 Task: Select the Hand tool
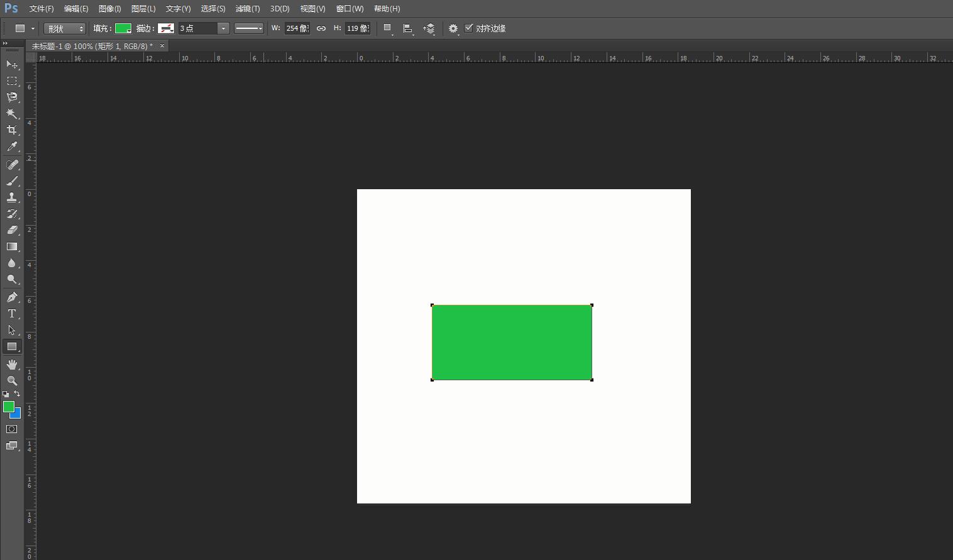coord(11,365)
